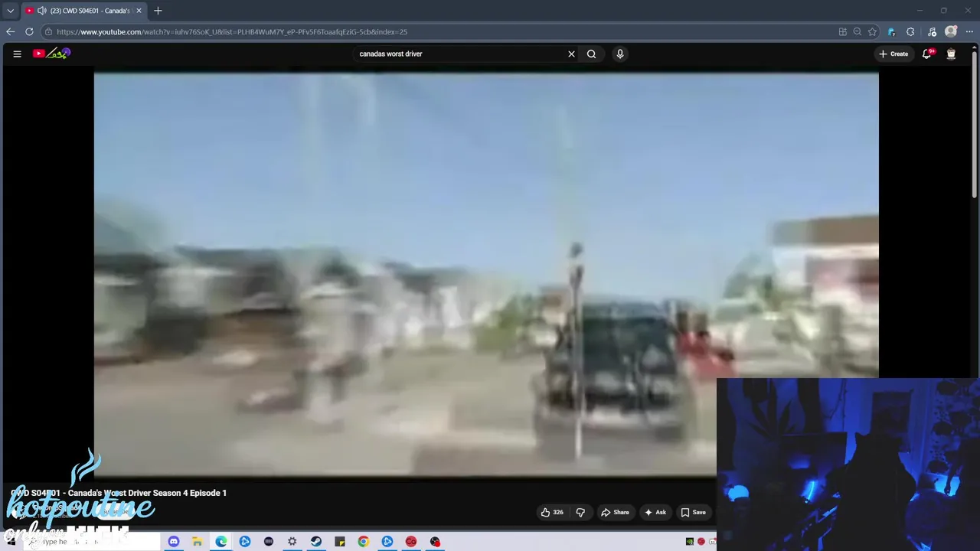Click the Windows taskbar search box
Viewport: 980px width, 551px height.
(x=92, y=542)
